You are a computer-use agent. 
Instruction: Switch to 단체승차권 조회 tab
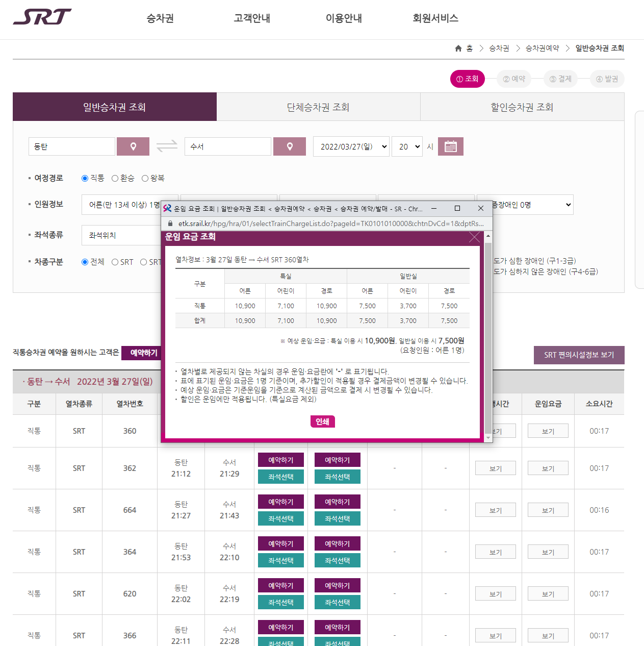[x=318, y=107]
